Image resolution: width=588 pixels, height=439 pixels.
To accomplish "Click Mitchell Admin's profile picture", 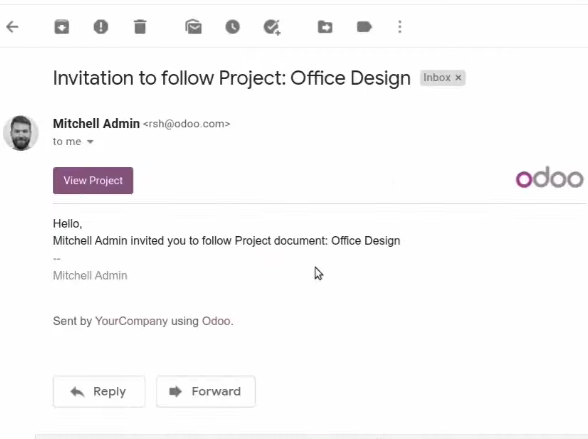I will pyautogui.click(x=21, y=133).
